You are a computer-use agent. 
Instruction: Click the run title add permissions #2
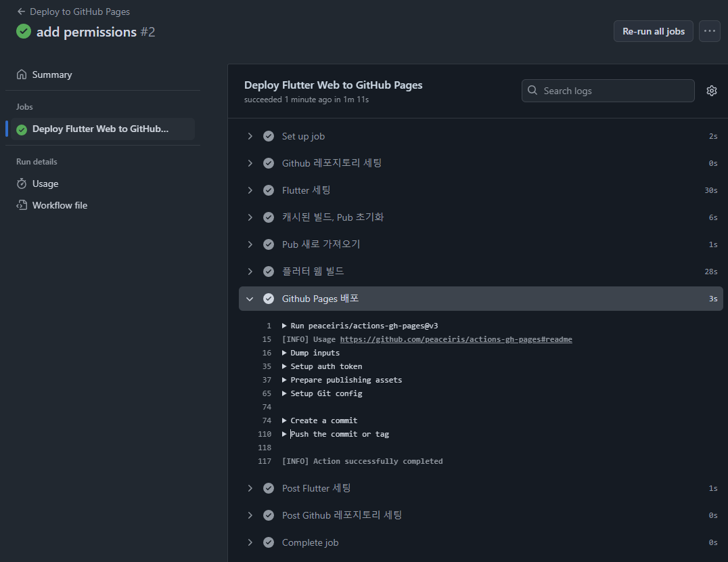95,32
